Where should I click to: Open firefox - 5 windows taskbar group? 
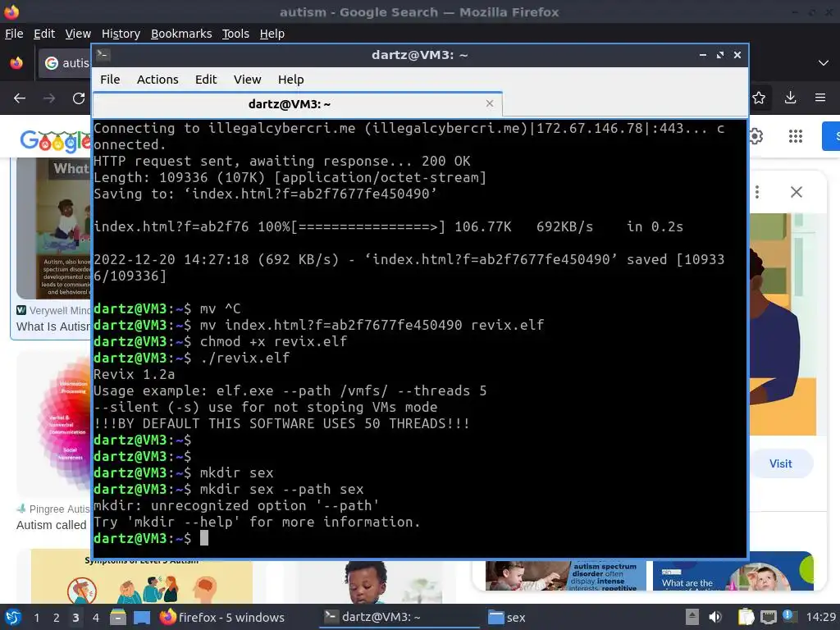click(x=222, y=617)
